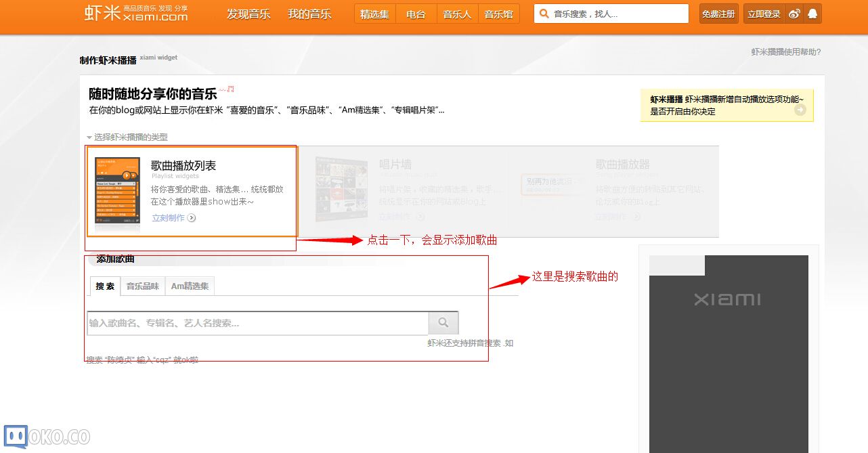Click 立即登录 button
This screenshot has height=453, width=868.
[764, 14]
